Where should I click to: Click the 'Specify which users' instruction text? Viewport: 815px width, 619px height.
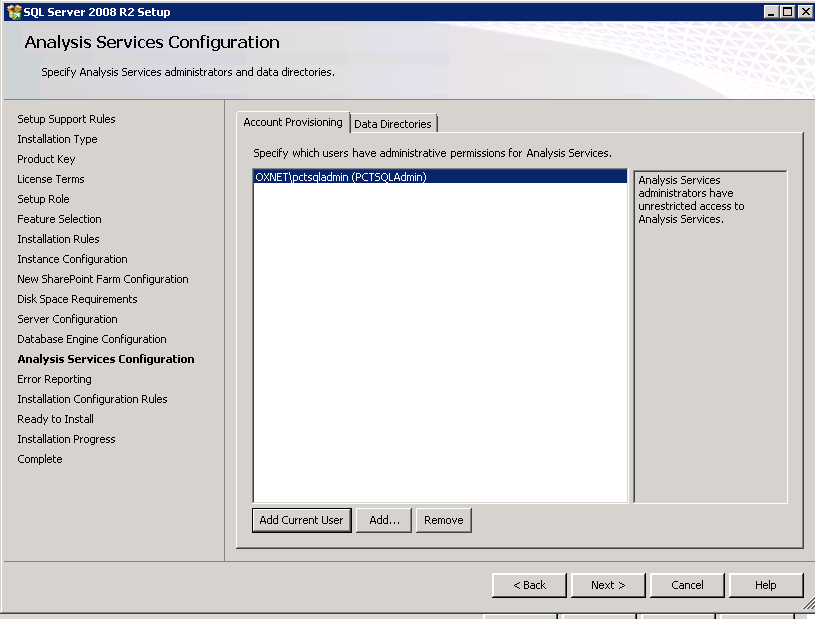tap(432, 153)
